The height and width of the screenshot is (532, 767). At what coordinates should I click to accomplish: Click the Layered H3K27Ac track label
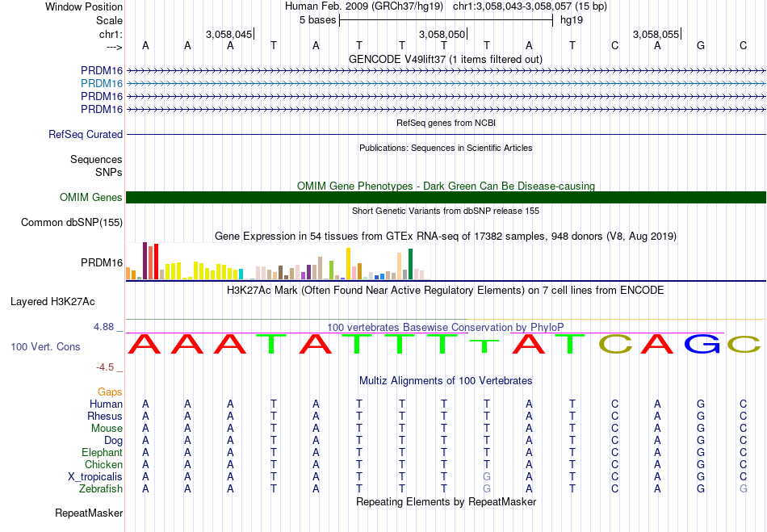tap(52, 302)
